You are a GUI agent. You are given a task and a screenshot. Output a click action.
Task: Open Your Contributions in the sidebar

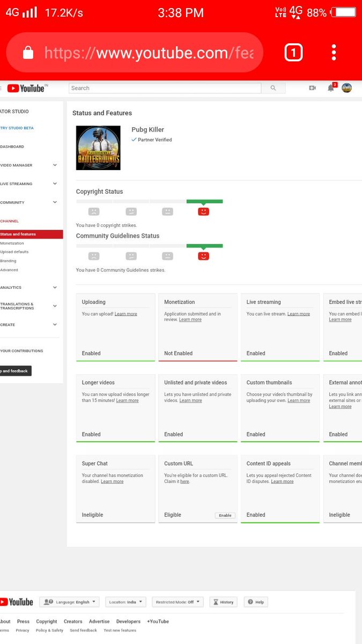[x=21, y=351]
